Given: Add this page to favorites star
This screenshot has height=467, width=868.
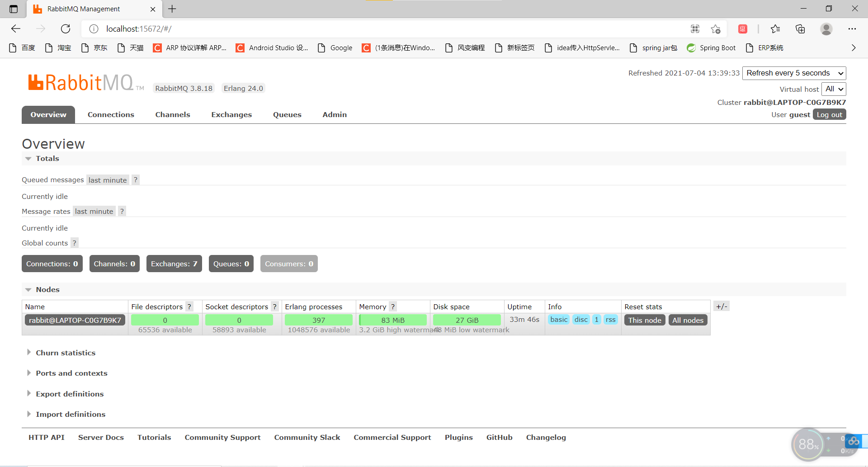Looking at the screenshot, I should [715, 29].
